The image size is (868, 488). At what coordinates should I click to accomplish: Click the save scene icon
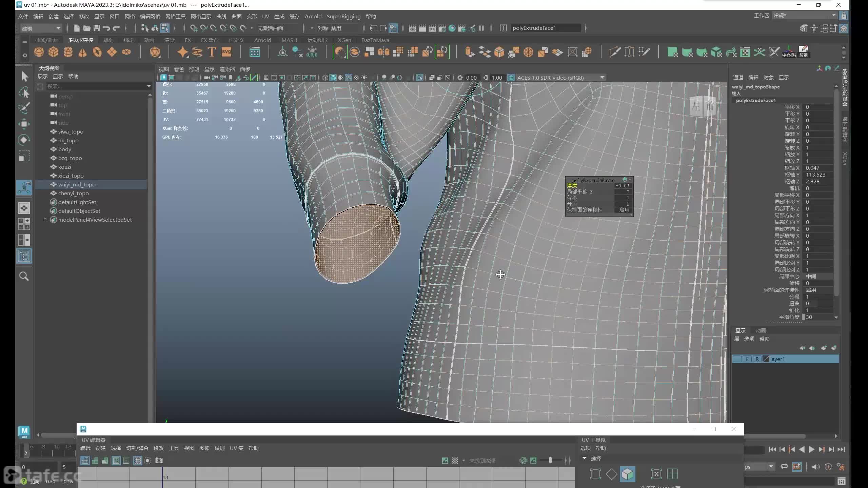[97, 28]
